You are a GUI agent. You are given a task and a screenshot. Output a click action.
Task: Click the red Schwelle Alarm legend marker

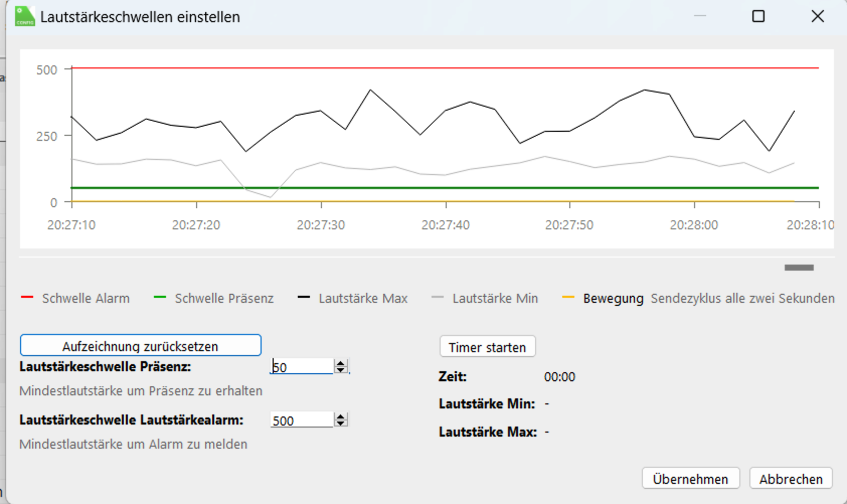27,298
